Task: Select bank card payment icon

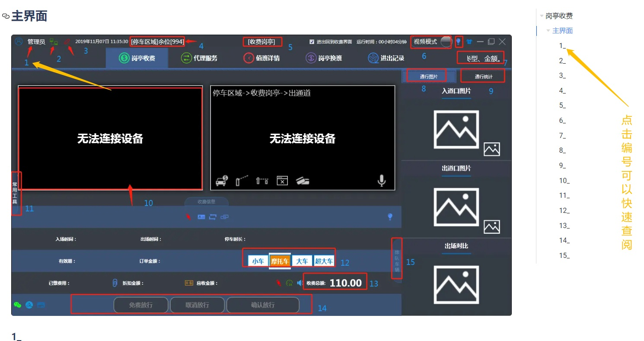Action: click(41, 305)
